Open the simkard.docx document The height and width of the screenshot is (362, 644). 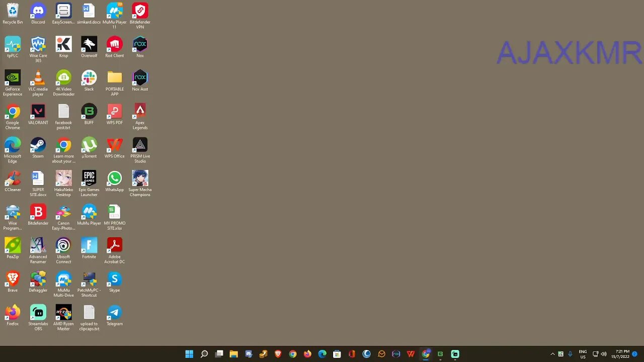[89, 14]
